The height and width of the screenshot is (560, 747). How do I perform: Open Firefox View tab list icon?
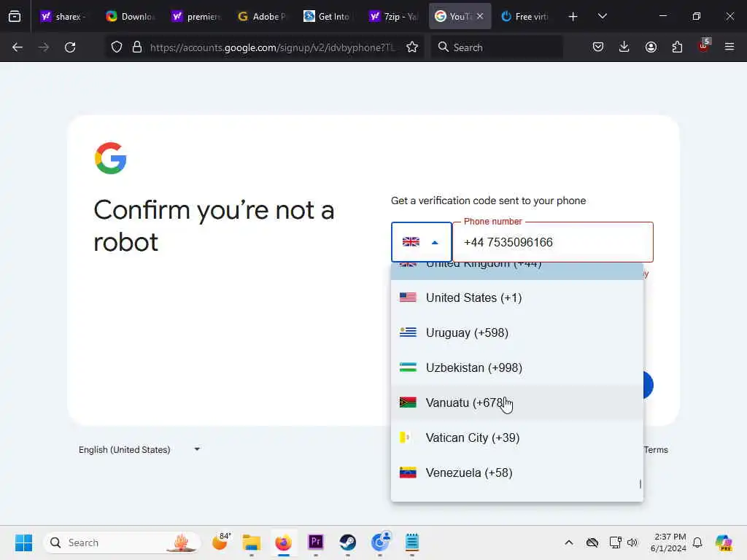coord(15,17)
